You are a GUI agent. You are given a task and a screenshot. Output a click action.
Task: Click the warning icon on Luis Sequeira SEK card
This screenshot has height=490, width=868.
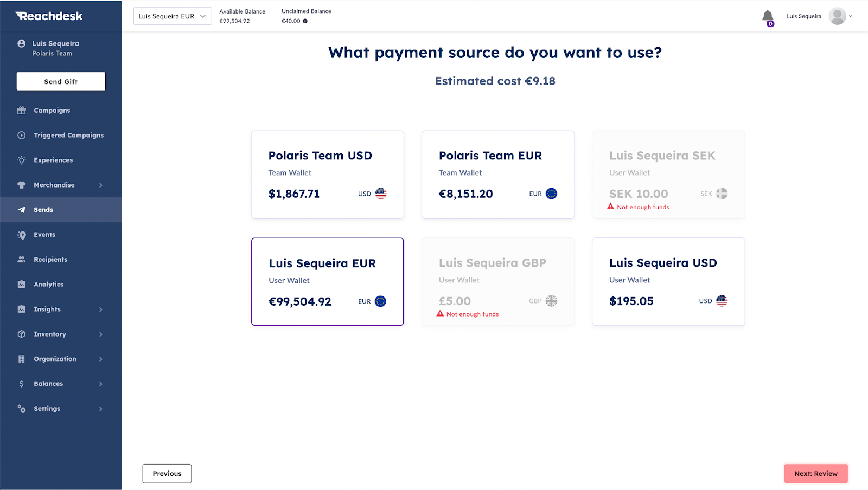610,207
